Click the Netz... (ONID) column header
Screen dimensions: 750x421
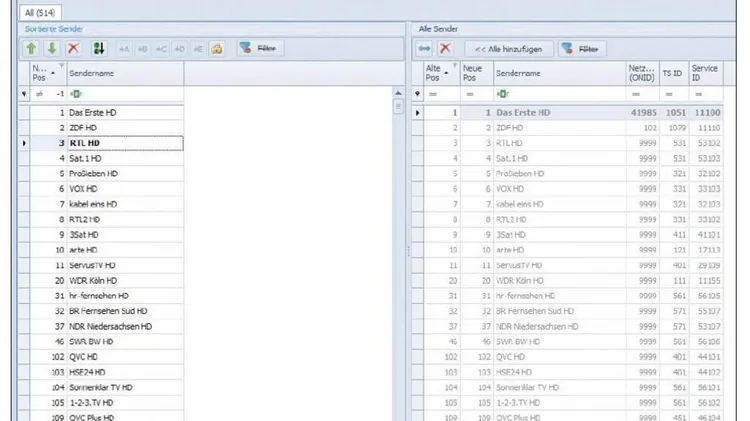click(x=642, y=73)
